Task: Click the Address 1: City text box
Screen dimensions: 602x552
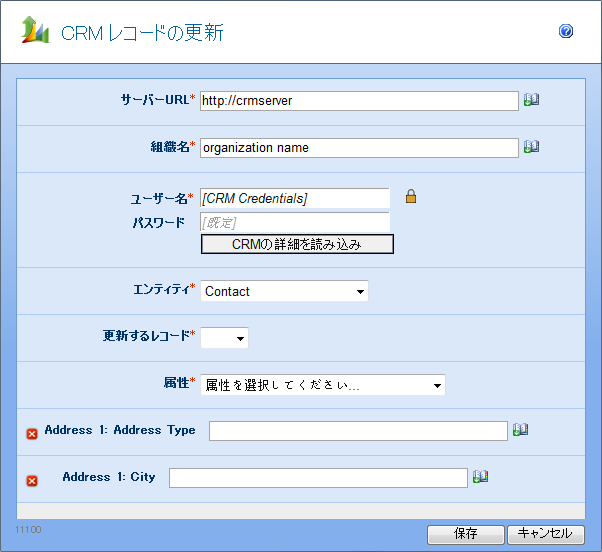Action: click(x=318, y=478)
